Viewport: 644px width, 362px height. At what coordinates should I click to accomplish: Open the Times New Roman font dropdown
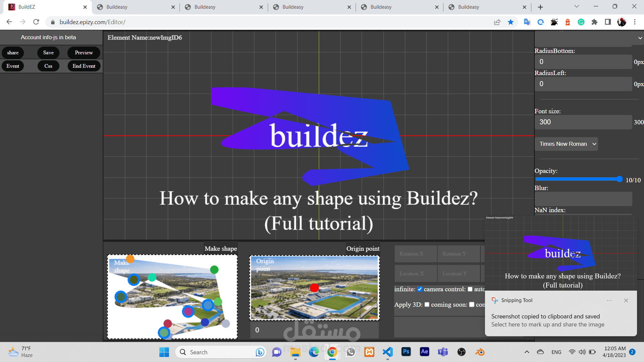(x=566, y=144)
